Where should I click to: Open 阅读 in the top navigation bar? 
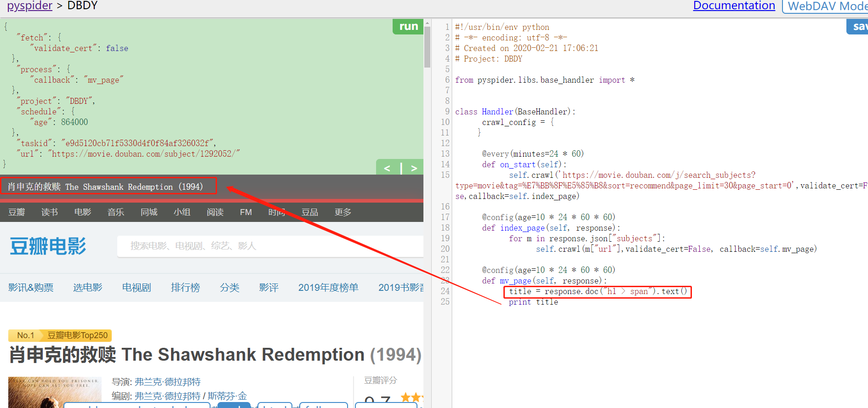215,212
